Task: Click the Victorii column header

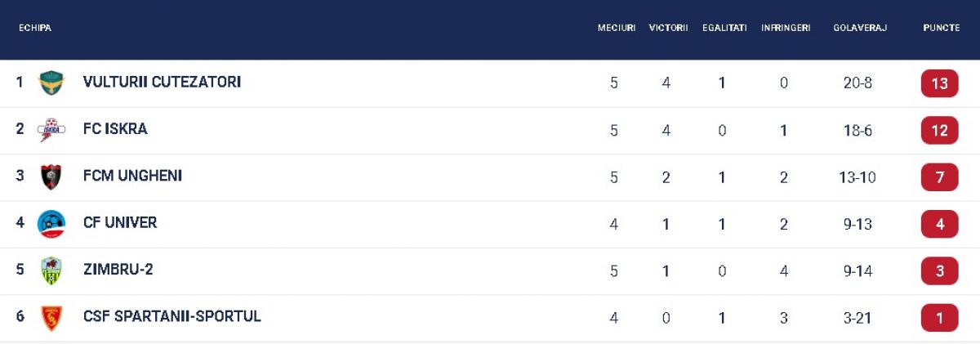Action: 668,28
